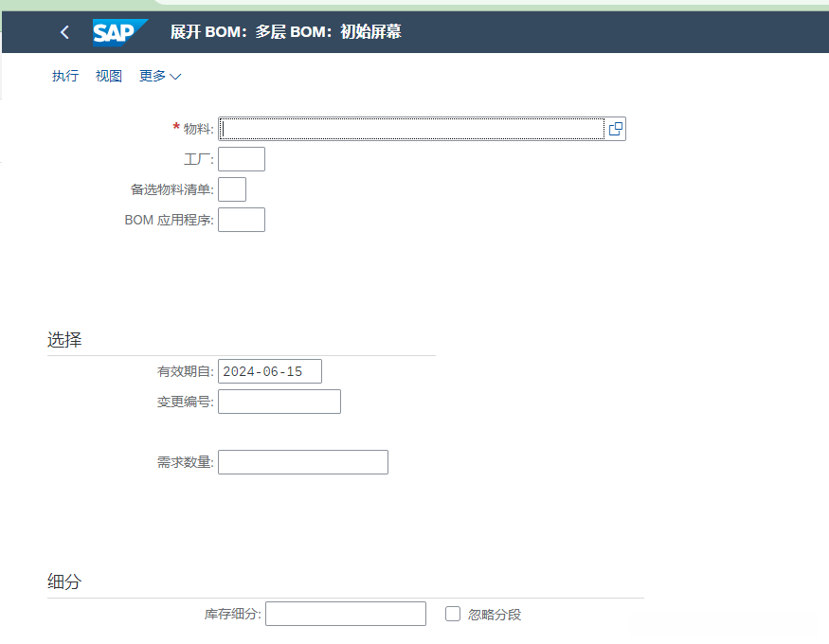
Task: Click the BOM 应用程序 field
Action: pos(242,220)
